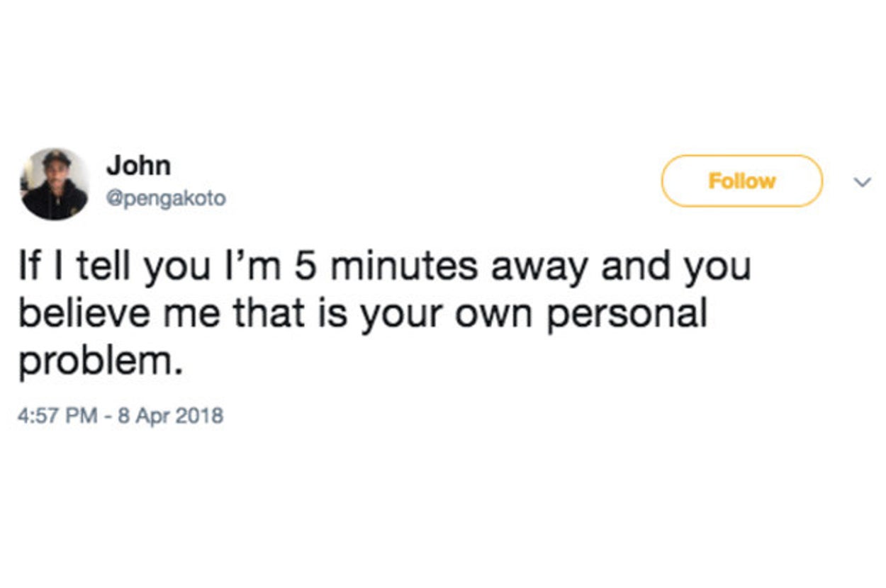886x588 pixels.
Task: Click the word "your" in the tweet
Action: click(400, 314)
